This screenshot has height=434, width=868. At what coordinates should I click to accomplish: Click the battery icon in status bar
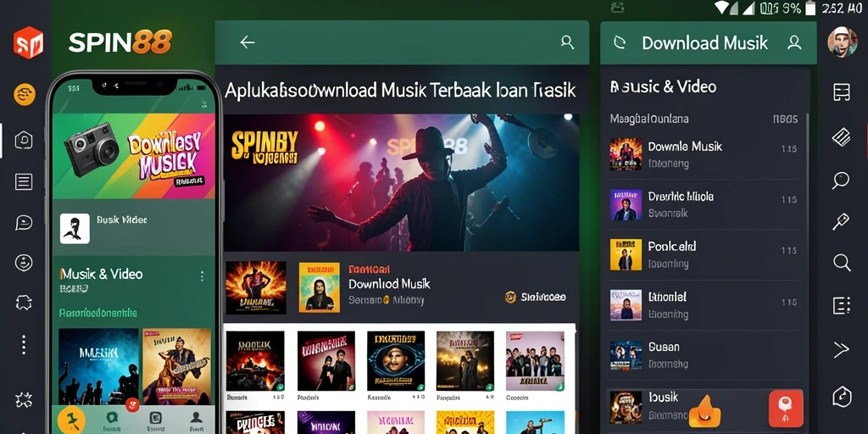tap(810, 8)
